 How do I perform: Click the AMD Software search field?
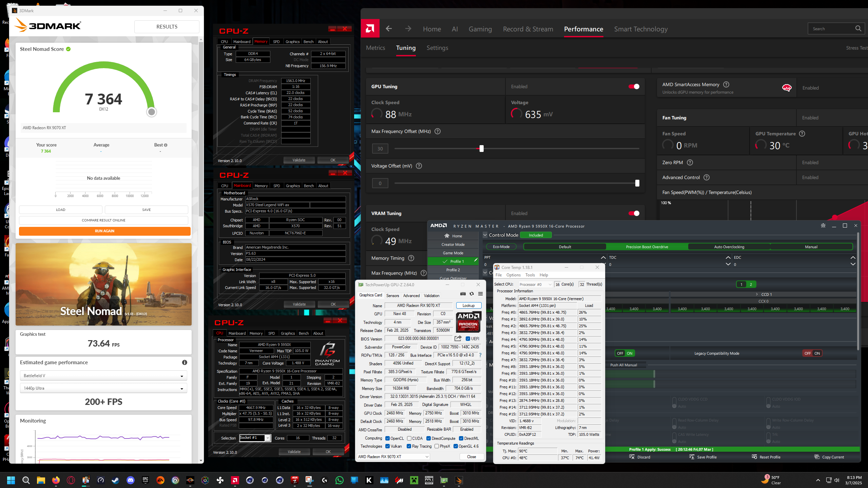coord(836,28)
